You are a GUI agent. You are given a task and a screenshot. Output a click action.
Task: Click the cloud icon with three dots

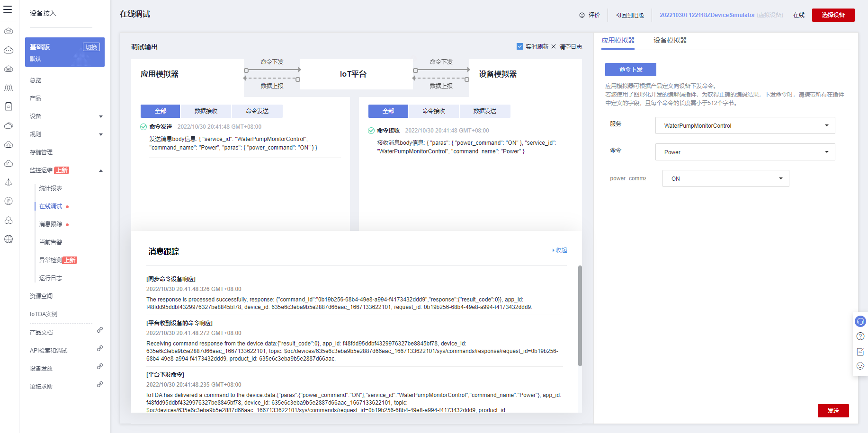9,50
